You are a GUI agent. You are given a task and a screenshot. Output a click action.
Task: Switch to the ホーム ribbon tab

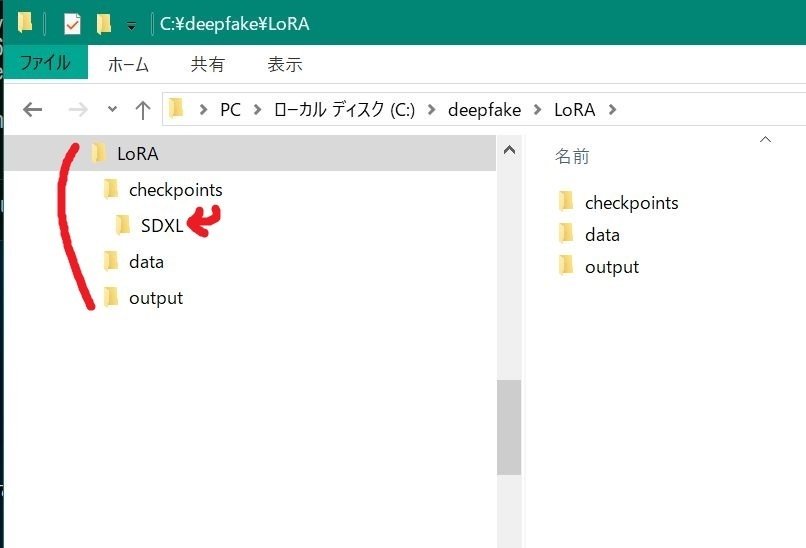tap(129, 64)
